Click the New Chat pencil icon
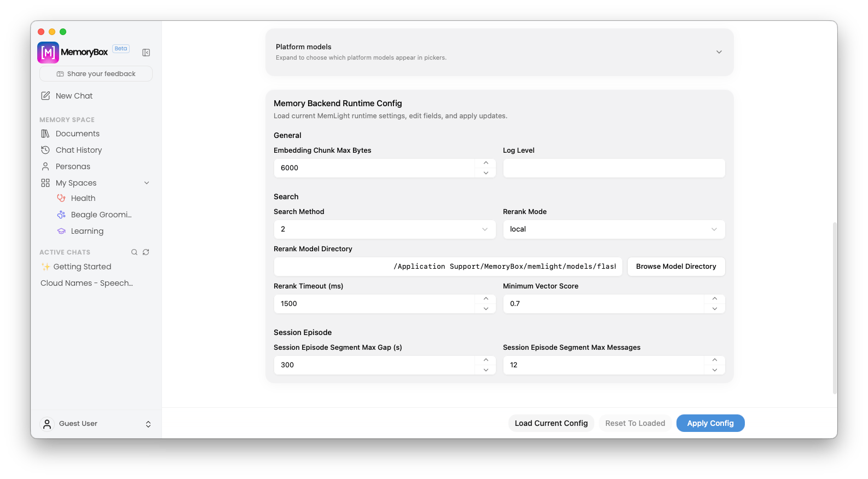This screenshot has height=479, width=868. (45, 96)
